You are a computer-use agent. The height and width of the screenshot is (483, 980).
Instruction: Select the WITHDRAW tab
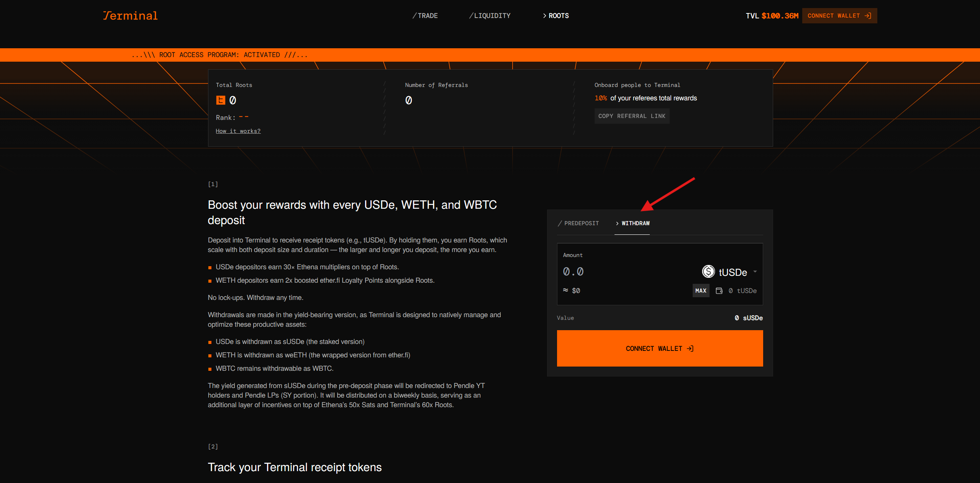(x=633, y=223)
